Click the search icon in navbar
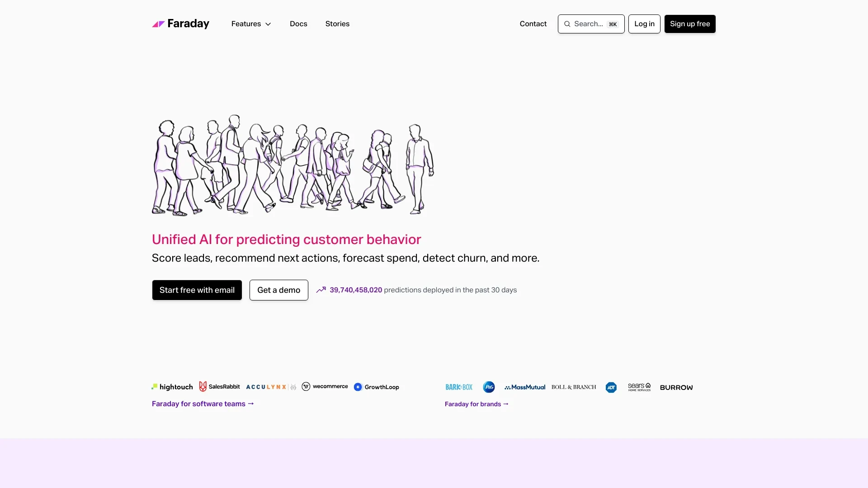This screenshot has height=488, width=868. tap(567, 24)
